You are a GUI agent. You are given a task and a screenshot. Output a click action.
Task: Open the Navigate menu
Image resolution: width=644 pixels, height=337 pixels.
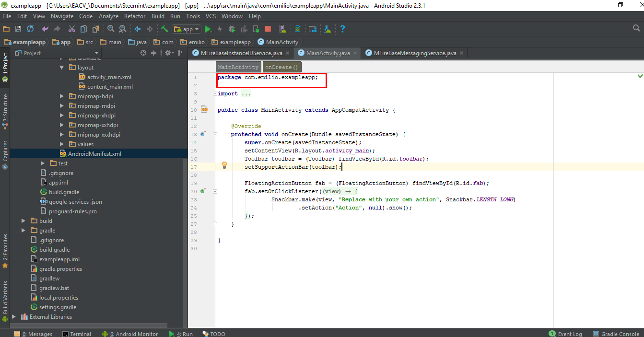[x=62, y=16]
